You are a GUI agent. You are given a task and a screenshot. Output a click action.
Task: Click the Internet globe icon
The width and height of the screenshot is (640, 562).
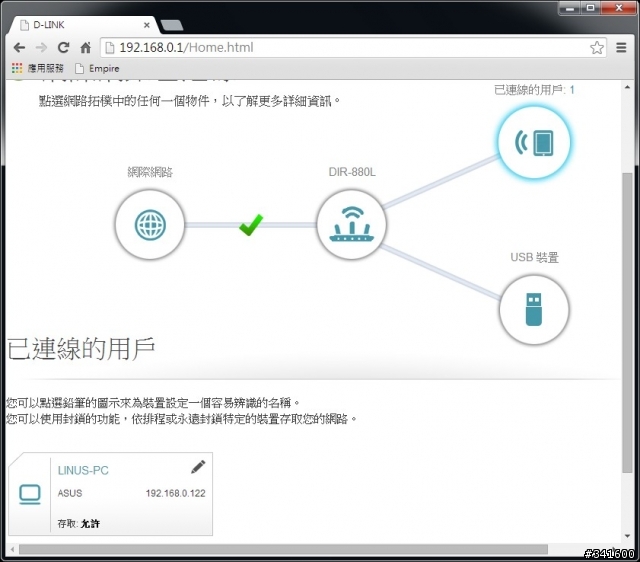(150, 225)
